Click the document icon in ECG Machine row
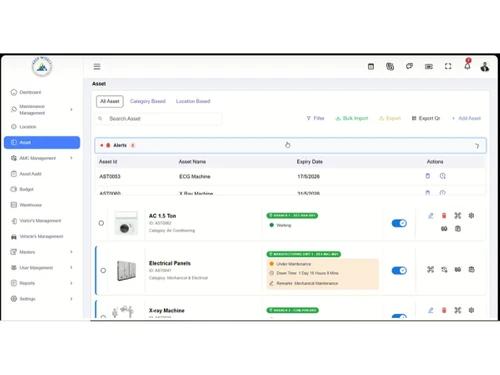The height and width of the screenshot is (375, 500). tap(428, 176)
